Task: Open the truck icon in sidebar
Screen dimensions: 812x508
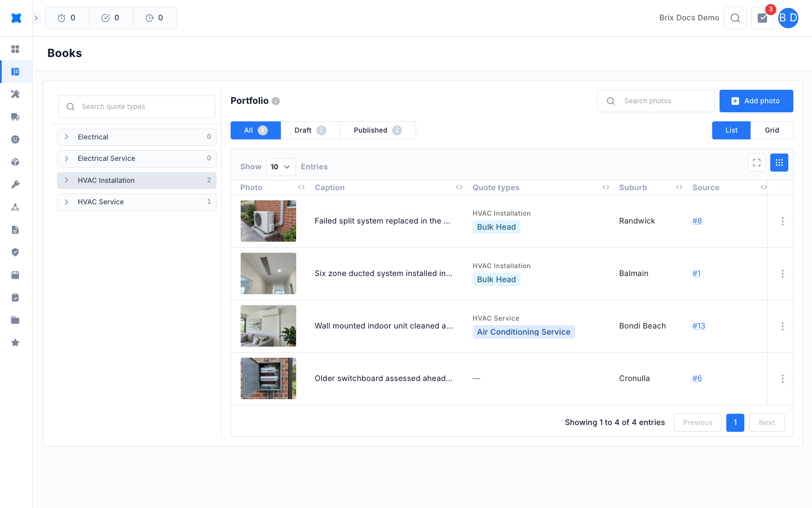Action: [15, 117]
